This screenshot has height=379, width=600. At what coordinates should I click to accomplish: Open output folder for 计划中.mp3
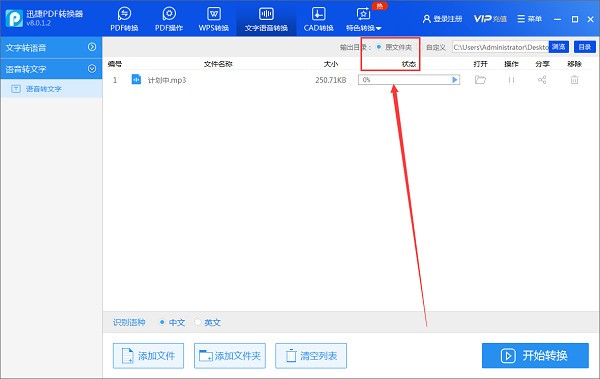point(480,80)
